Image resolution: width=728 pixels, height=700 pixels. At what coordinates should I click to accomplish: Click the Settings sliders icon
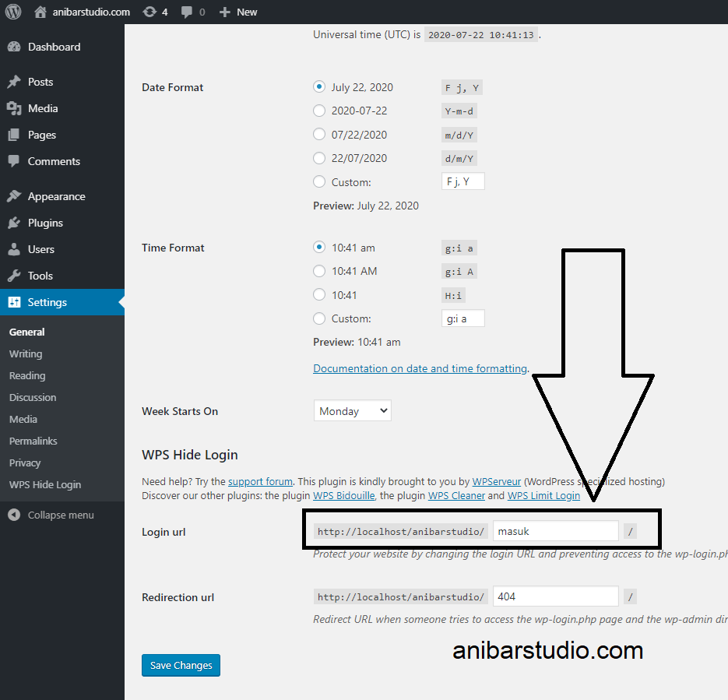14,302
